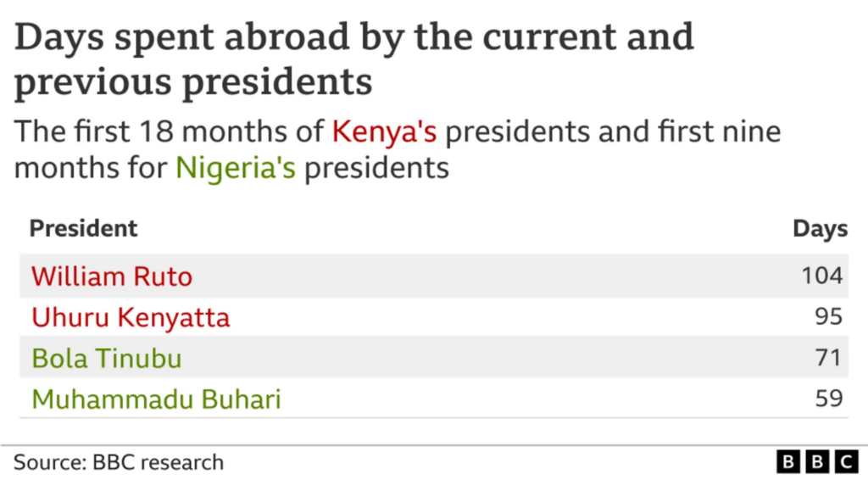The height and width of the screenshot is (480, 868).
Task: Click the Days column header
Action: (x=820, y=228)
